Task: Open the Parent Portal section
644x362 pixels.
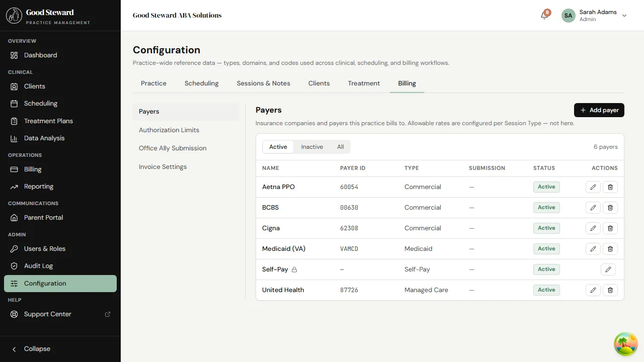Action: [44, 217]
